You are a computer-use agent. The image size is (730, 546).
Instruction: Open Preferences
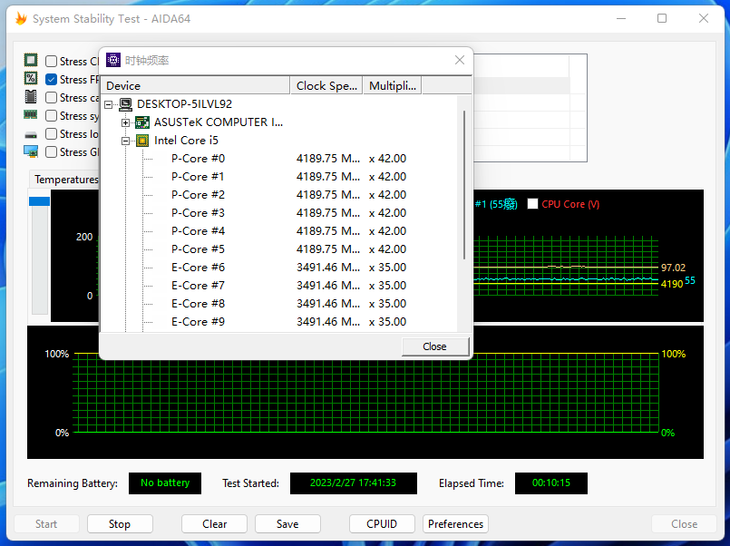pos(455,524)
